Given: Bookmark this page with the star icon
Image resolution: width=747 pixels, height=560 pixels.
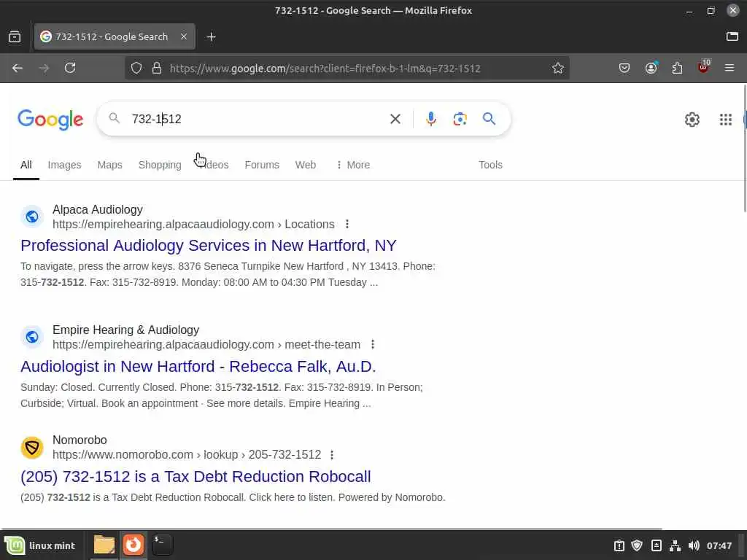Looking at the screenshot, I should [x=558, y=68].
